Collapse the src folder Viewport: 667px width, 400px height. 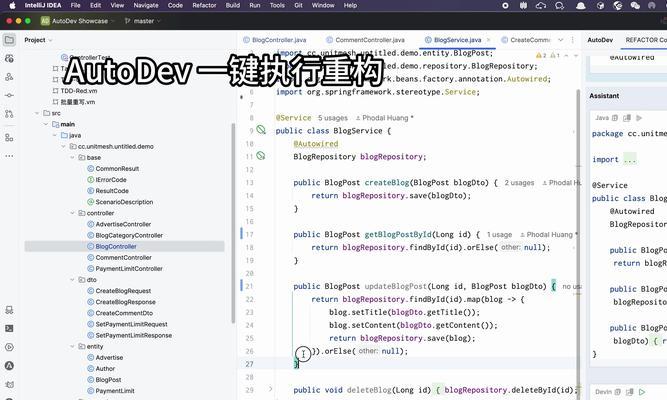tap(37, 113)
